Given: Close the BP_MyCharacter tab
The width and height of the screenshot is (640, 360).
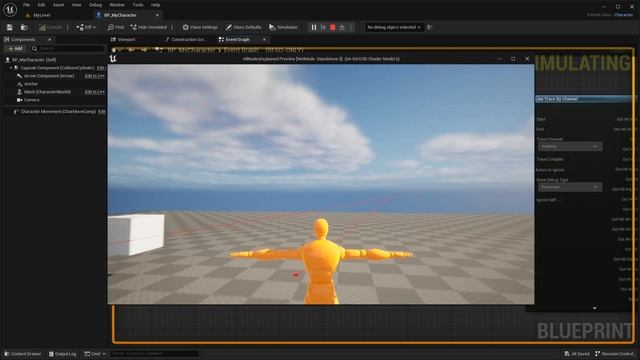Looking at the screenshot, I should (157, 15).
